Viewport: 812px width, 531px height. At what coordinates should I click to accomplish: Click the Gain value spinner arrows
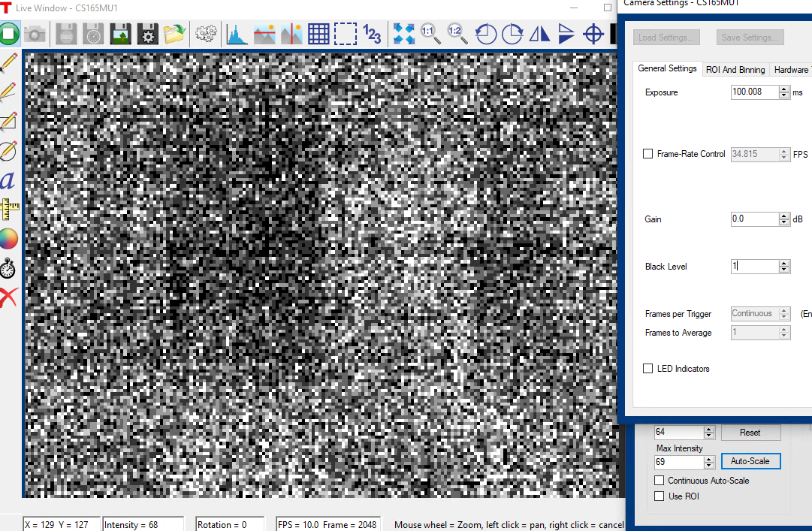tap(784, 219)
